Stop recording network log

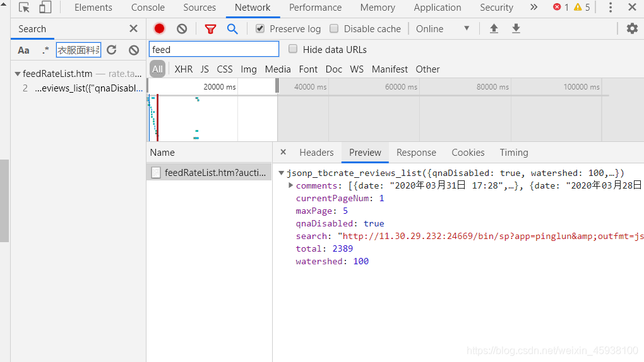(159, 29)
